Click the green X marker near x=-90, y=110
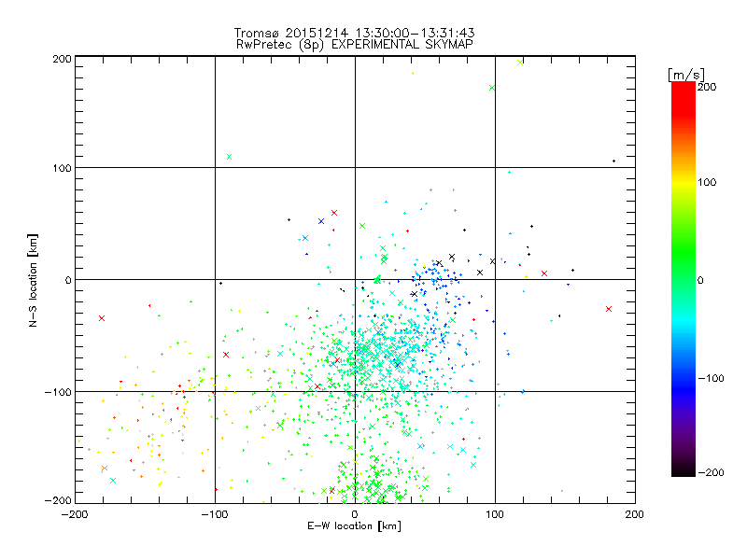The image size is (747, 560). [229, 157]
